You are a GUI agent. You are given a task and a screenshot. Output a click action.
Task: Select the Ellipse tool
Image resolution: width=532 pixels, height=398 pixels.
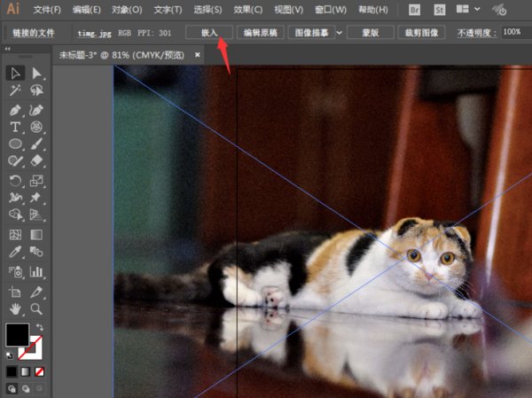(15, 144)
